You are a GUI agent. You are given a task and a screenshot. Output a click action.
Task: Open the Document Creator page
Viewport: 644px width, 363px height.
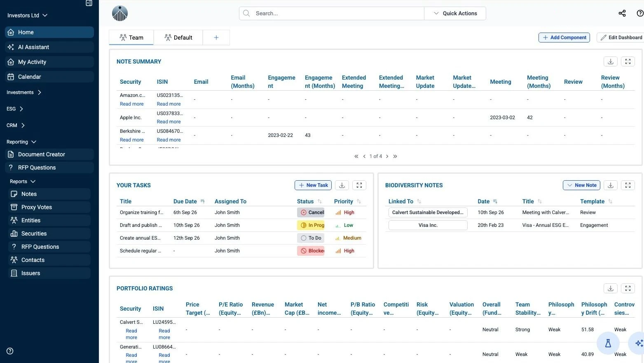point(49,154)
